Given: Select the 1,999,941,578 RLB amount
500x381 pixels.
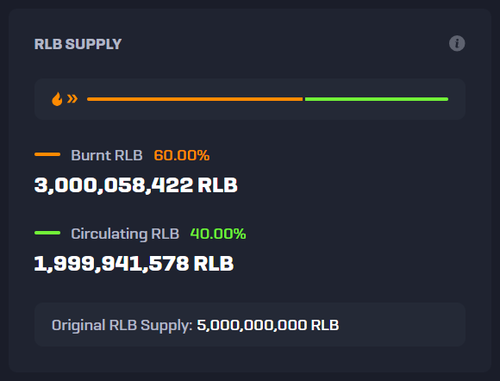Looking at the screenshot, I should pyautogui.click(x=134, y=264).
